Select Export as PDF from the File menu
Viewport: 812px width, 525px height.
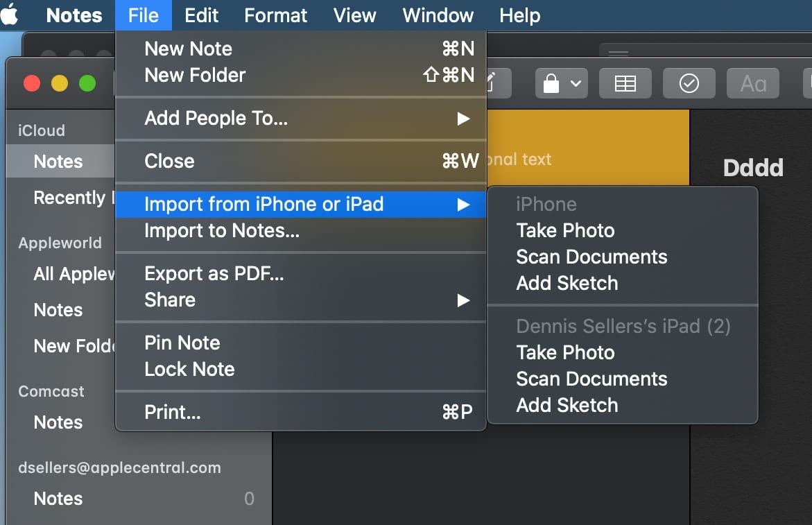point(214,274)
